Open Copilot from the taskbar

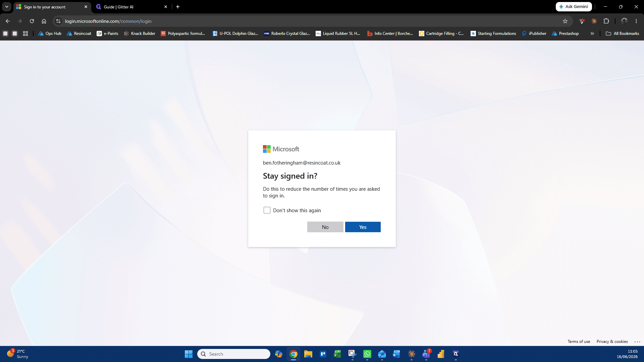click(x=279, y=354)
